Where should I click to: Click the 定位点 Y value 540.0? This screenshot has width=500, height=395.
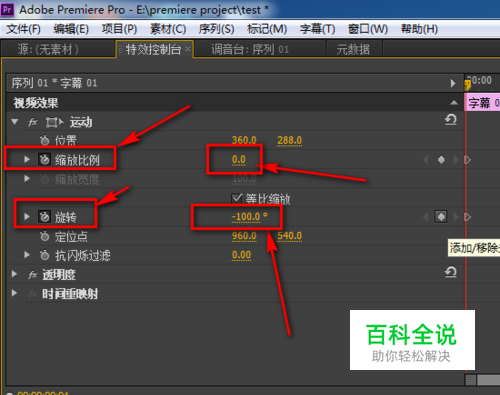click(289, 236)
